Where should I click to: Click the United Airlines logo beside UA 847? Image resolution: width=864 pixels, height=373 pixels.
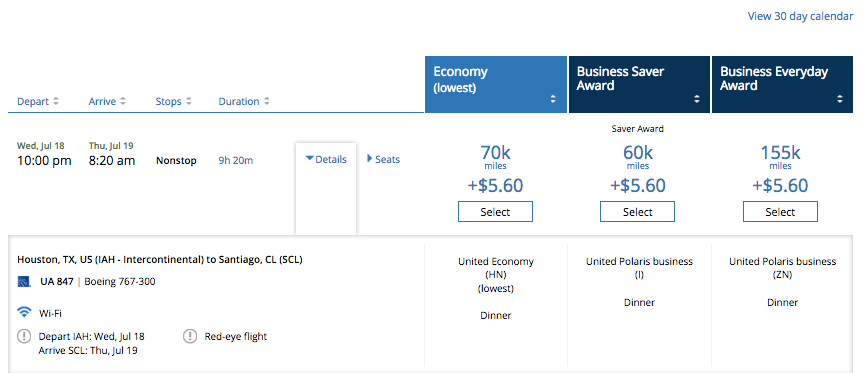pyautogui.click(x=24, y=282)
